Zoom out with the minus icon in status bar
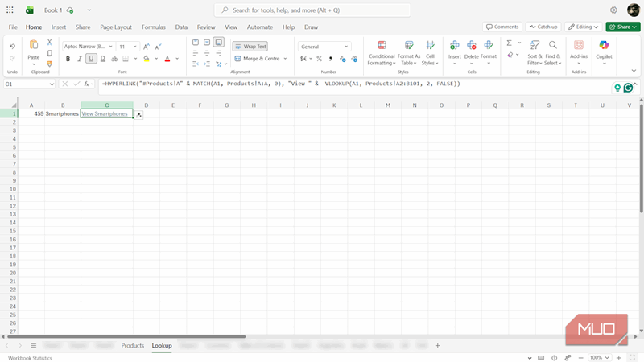This screenshot has width=644, height=362. coord(580,358)
